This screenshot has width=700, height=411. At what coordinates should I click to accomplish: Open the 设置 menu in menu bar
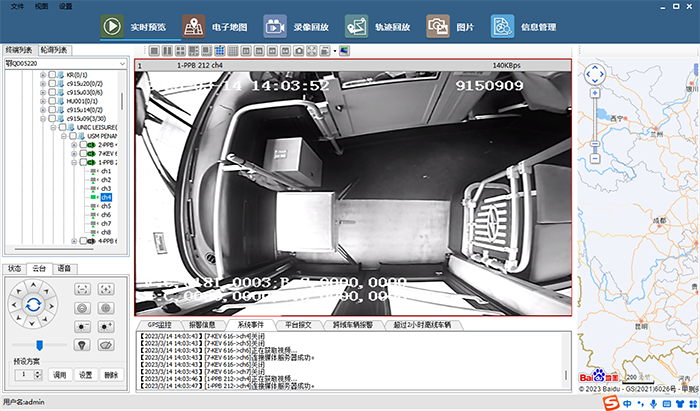point(65,6)
